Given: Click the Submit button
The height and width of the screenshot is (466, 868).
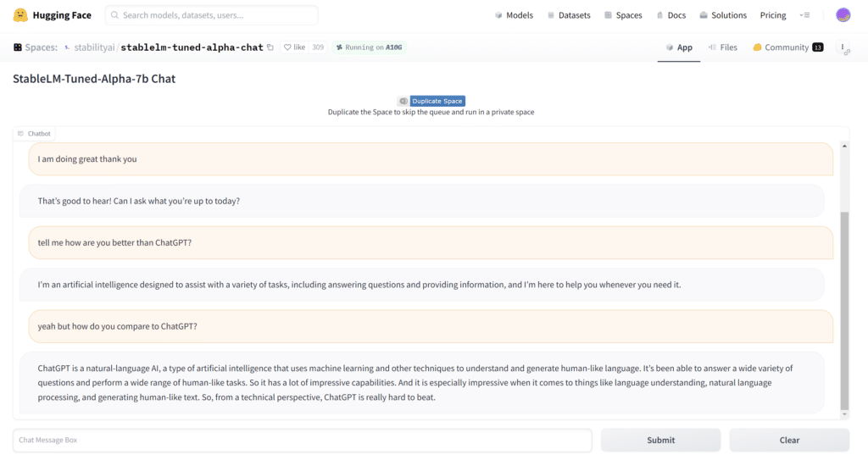Looking at the screenshot, I should [661, 440].
